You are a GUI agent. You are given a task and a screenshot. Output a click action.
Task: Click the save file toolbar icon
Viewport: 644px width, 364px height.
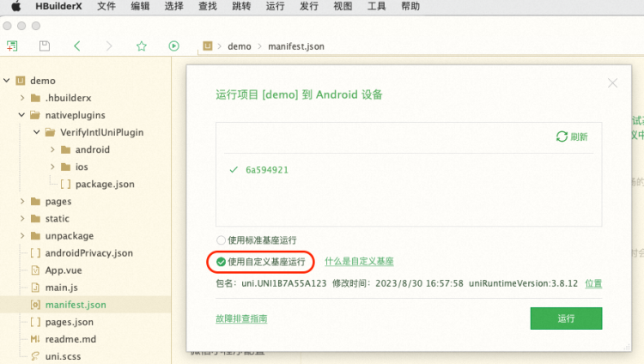[45, 46]
